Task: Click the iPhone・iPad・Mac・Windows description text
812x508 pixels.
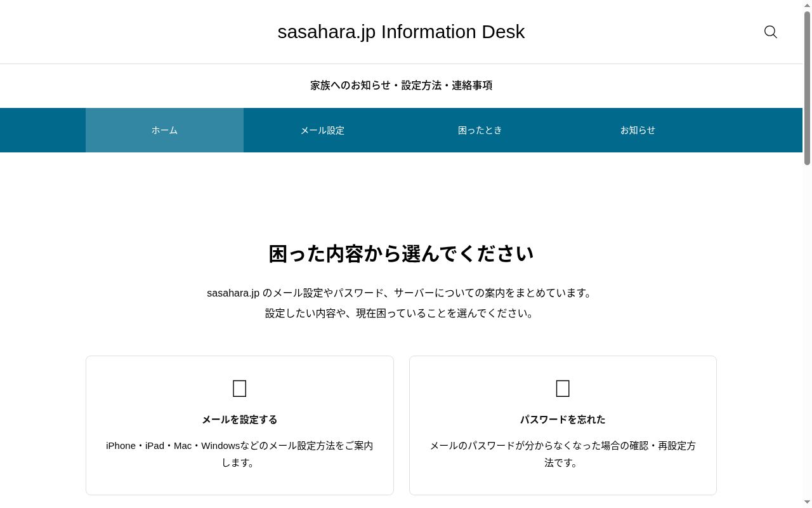Action: pyautogui.click(x=239, y=454)
